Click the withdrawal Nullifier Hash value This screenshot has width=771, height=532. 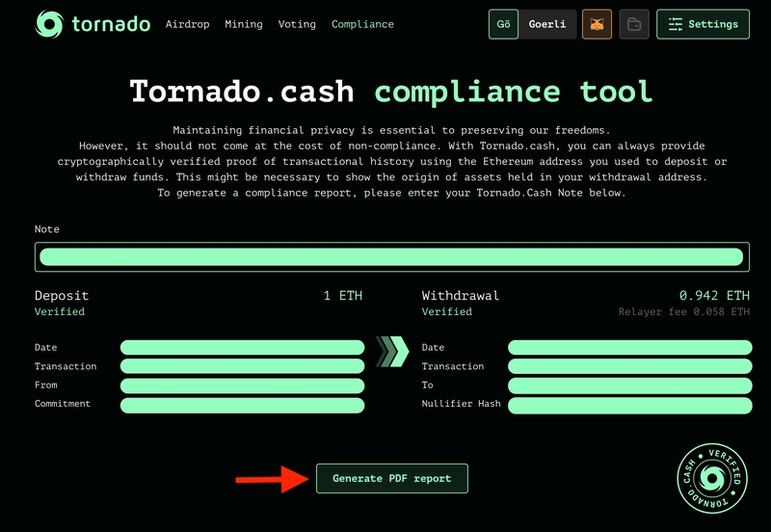629,405
